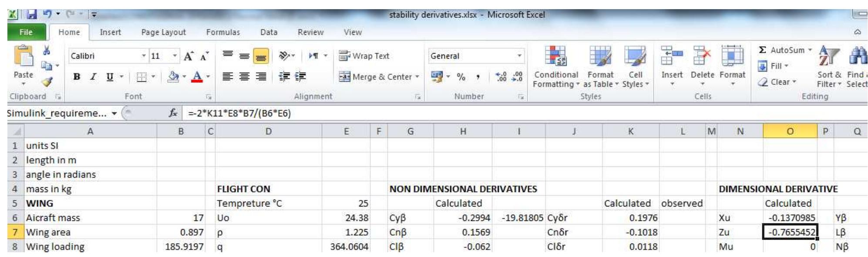Image resolution: width=868 pixels, height=257 pixels.
Task: Decrease font size with Shrink Font icon
Action: pyautogui.click(x=204, y=56)
